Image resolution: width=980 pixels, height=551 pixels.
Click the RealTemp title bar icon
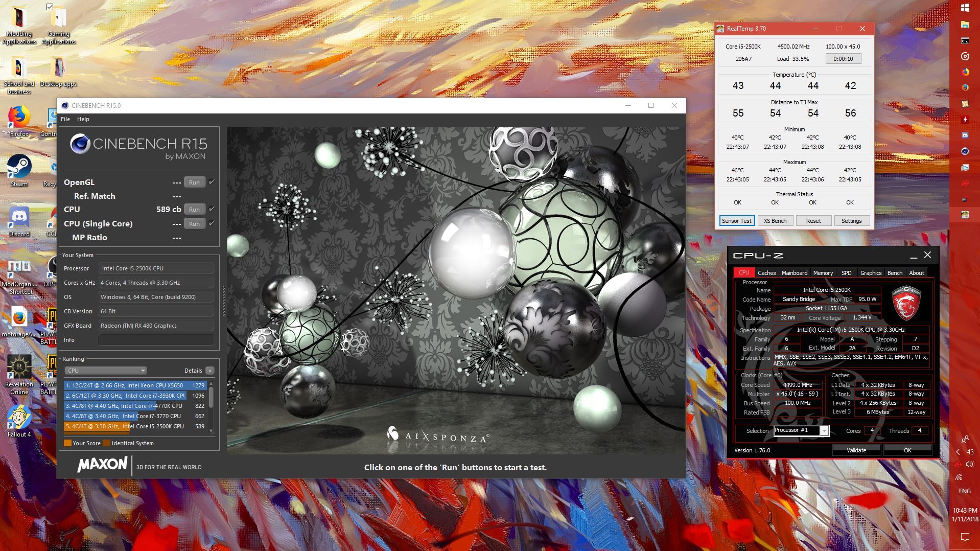pos(720,29)
